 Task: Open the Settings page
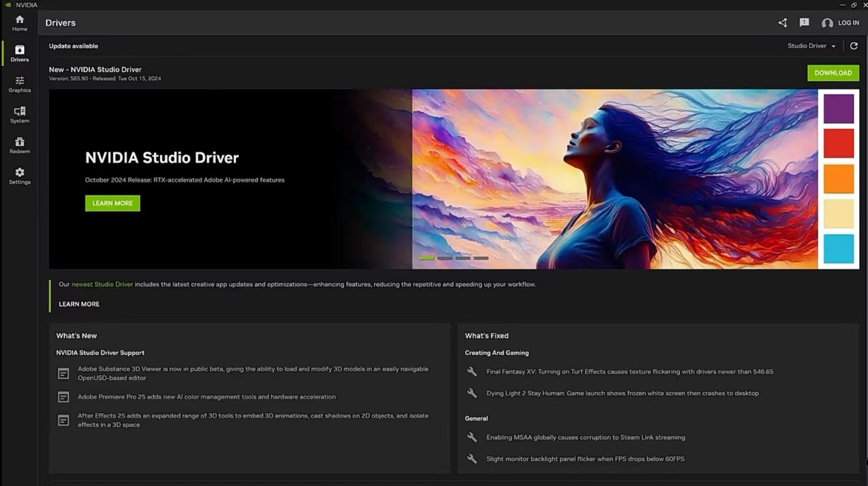pos(19,176)
